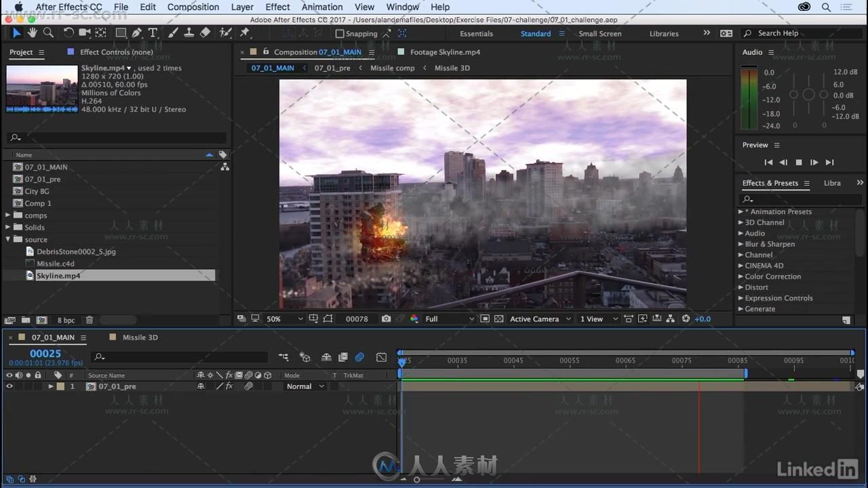
Task: Open the composition flowchart icon in viewer
Action: tap(671, 319)
